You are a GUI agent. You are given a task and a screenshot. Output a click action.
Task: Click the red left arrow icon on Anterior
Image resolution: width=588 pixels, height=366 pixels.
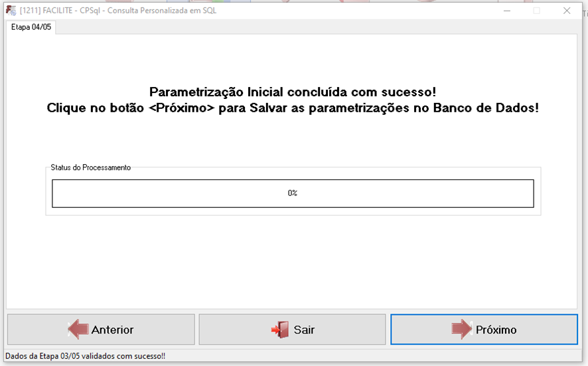click(78, 329)
